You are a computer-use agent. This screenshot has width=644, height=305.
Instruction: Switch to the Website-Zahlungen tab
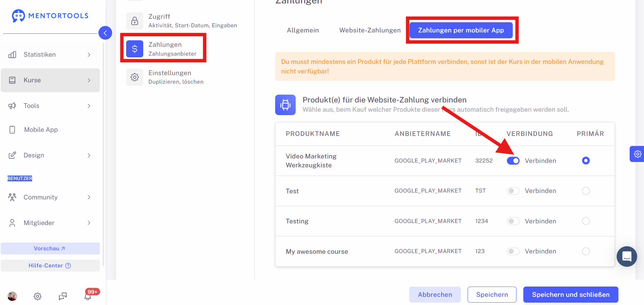pos(370,30)
